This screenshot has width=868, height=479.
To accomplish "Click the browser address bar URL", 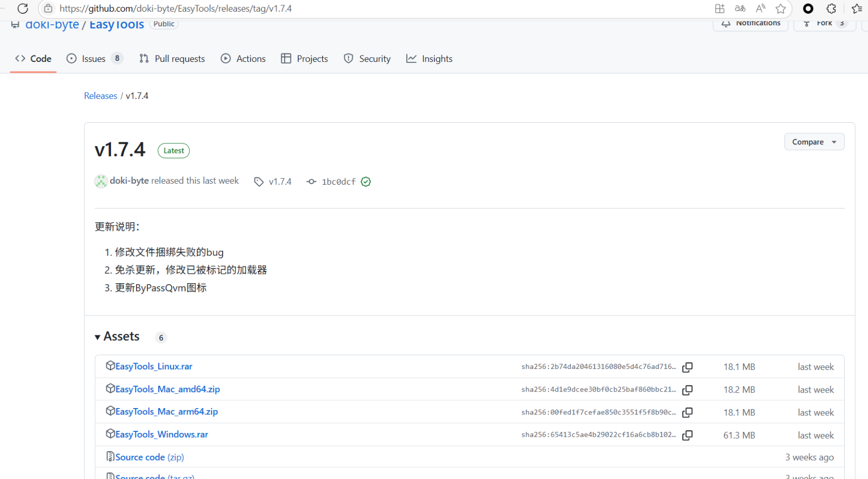I will pyautogui.click(x=176, y=8).
